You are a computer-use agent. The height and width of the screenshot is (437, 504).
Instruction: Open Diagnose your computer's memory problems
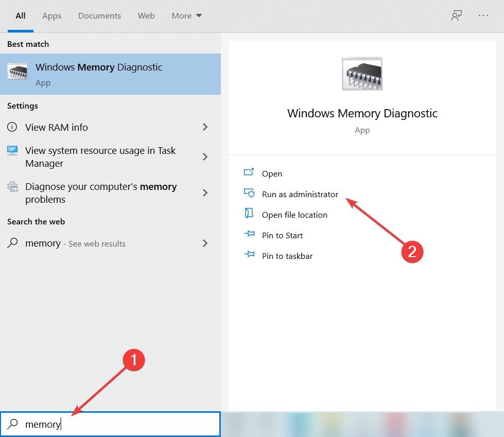pos(110,193)
